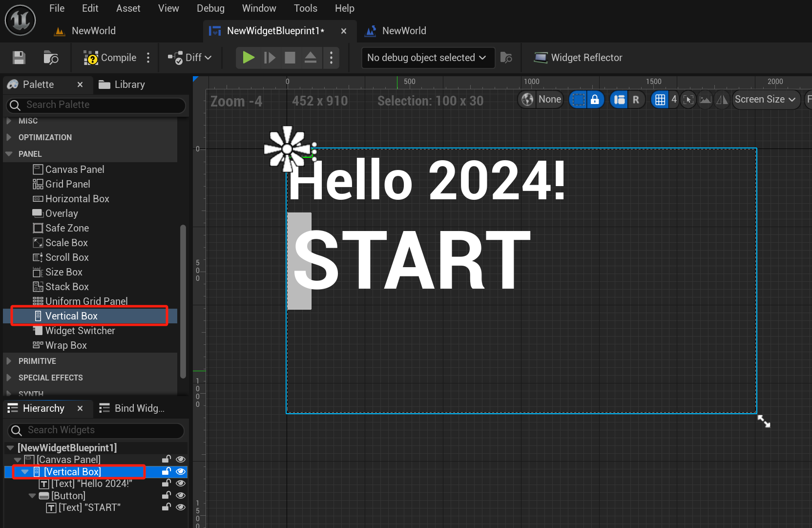
Task: Expand the SPECIAL EFFECTS palette category
Action: [x=9, y=378]
